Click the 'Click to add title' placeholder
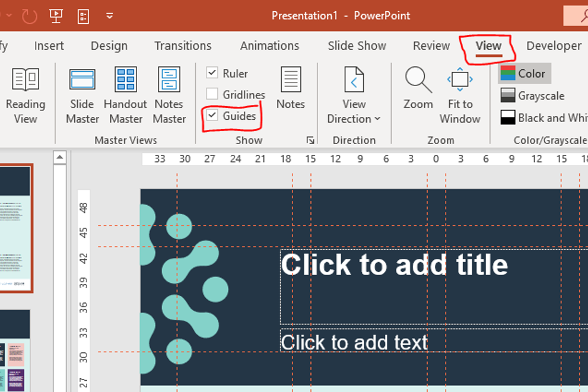588x392 pixels. (x=394, y=264)
